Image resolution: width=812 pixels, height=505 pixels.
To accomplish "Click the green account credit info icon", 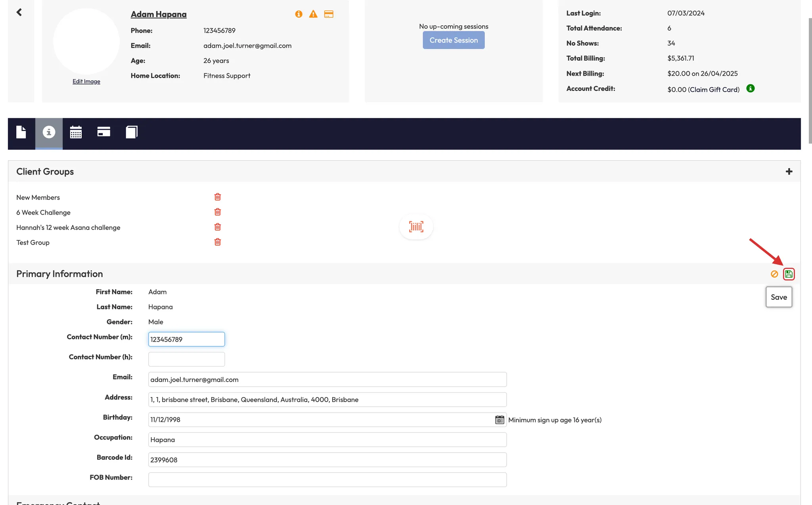I will point(750,88).
